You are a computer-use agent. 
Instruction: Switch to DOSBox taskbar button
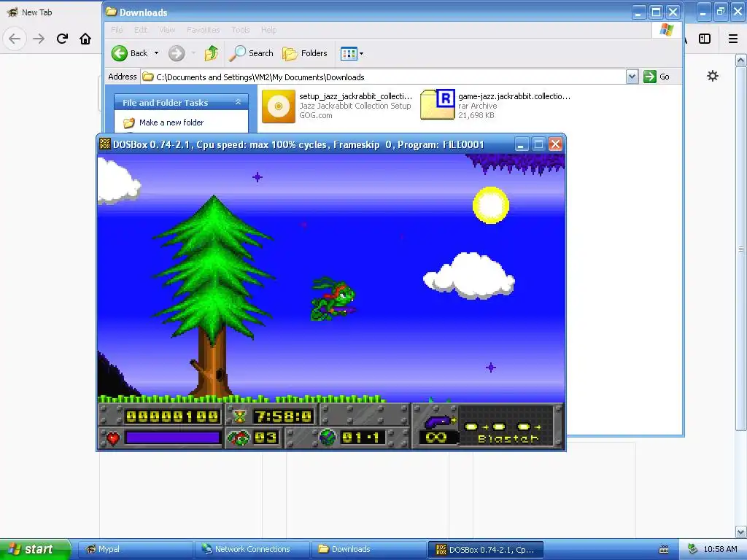pyautogui.click(x=486, y=550)
